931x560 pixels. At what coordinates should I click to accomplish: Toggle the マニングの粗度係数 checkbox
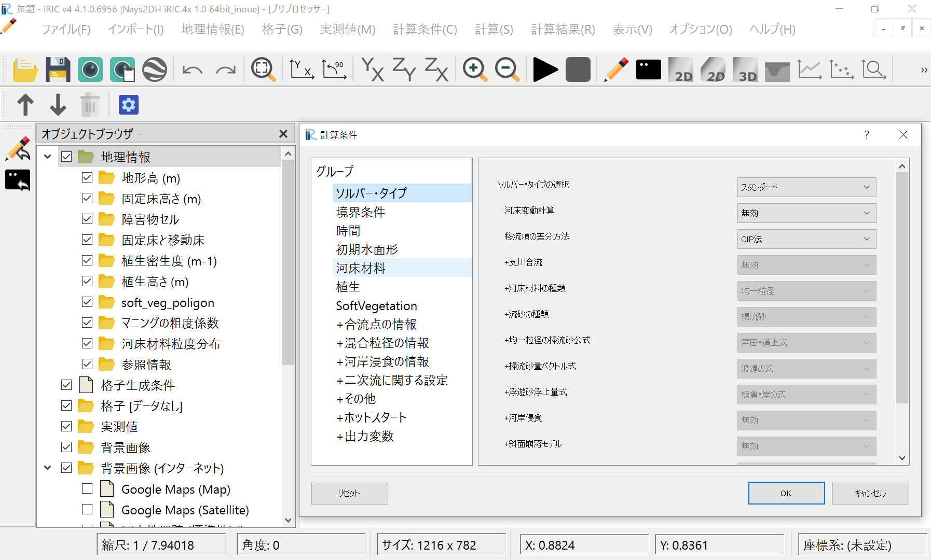click(x=87, y=323)
